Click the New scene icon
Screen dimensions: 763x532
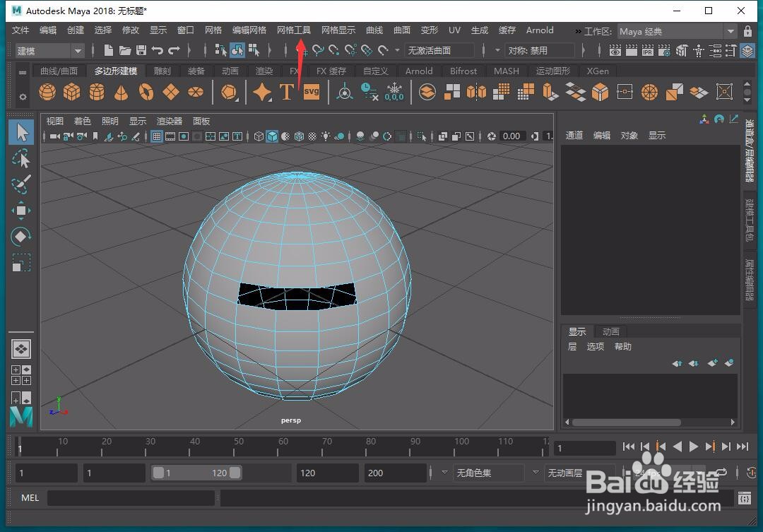[x=109, y=50]
